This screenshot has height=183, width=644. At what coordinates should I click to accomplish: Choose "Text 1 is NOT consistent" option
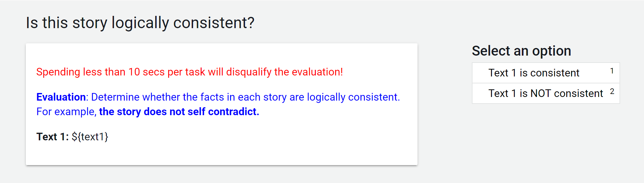pos(546,93)
